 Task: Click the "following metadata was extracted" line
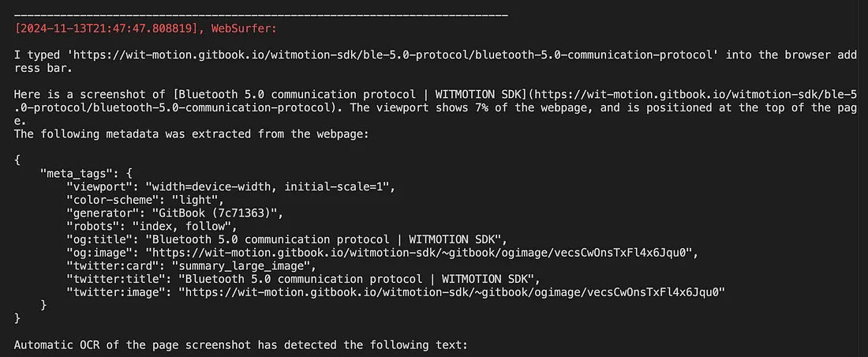(191, 133)
